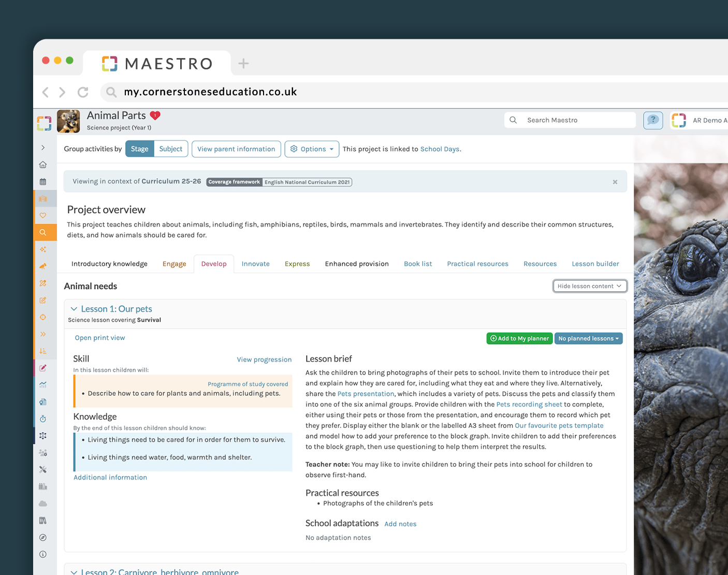Click the heart badge next to Animal Parts
Screen dimensions: 728x575
(155, 115)
